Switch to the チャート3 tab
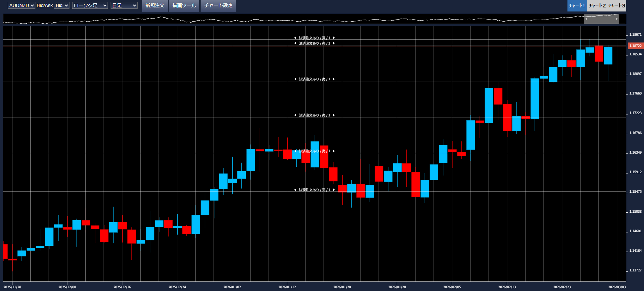644x291 pixels. coord(617,5)
